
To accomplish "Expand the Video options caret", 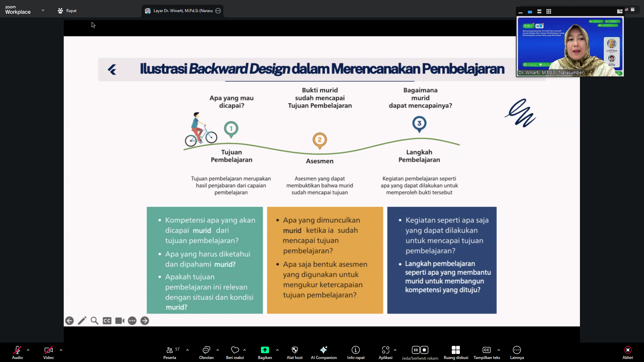I will pyautogui.click(x=61, y=350).
